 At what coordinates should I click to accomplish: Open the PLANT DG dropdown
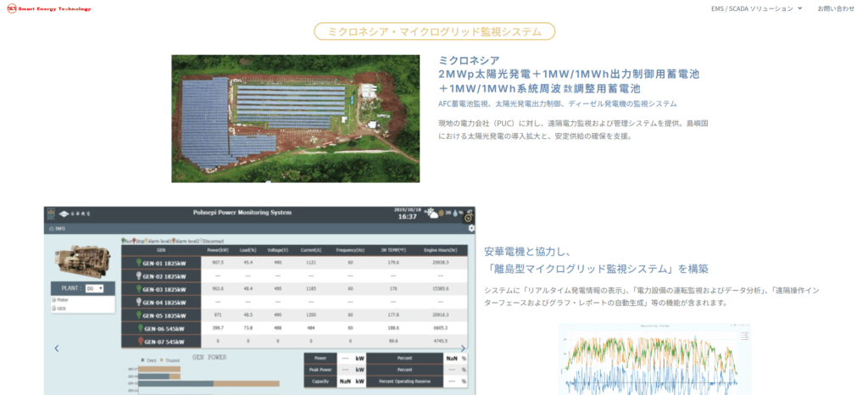94,288
